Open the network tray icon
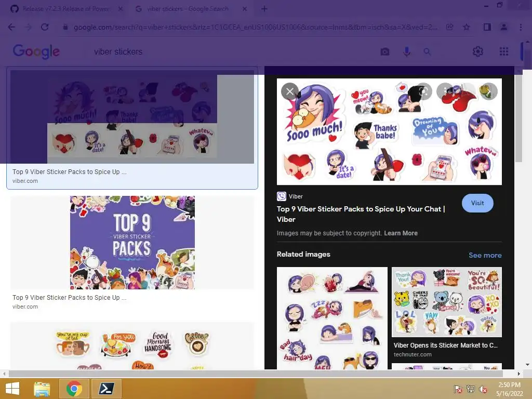Screen dimensions: 532x399 (471, 389)
